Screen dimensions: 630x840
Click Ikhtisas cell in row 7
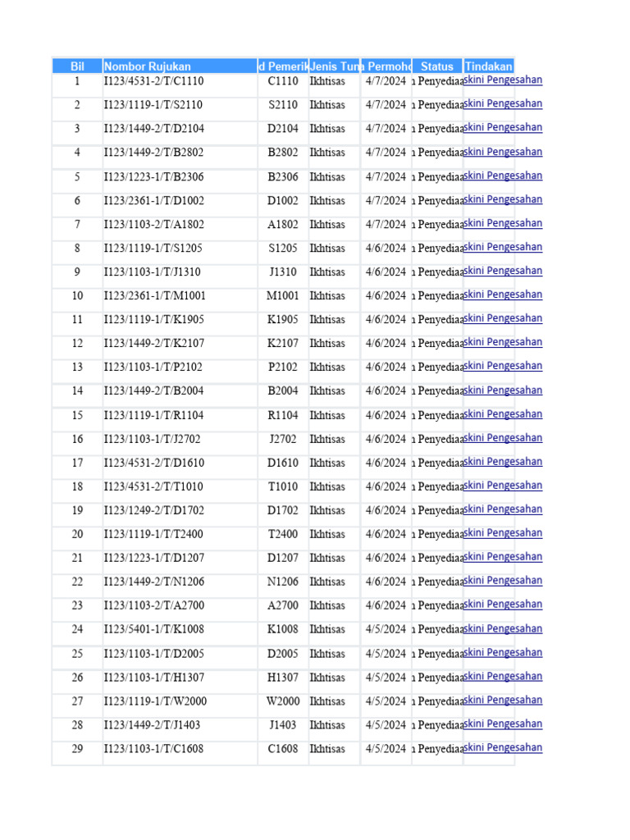(x=327, y=225)
